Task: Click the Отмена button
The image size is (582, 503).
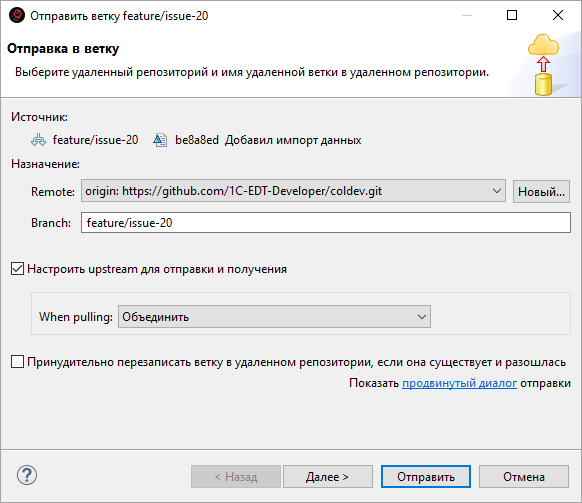Action: (524, 477)
